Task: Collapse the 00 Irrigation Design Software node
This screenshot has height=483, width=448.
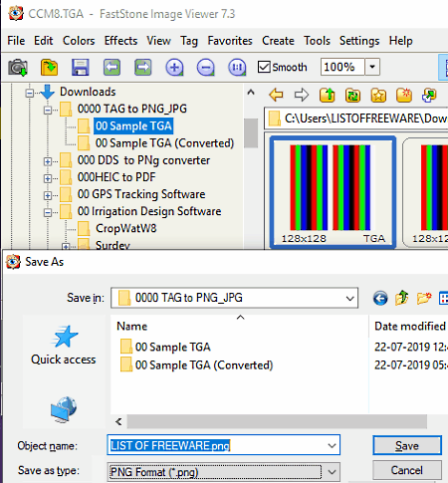Action: coord(48,212)
